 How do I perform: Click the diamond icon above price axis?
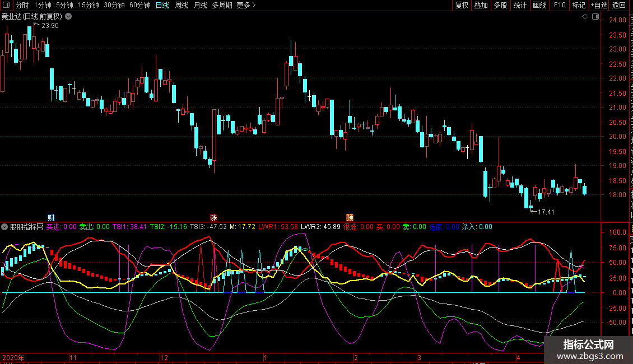pos(585,17)
